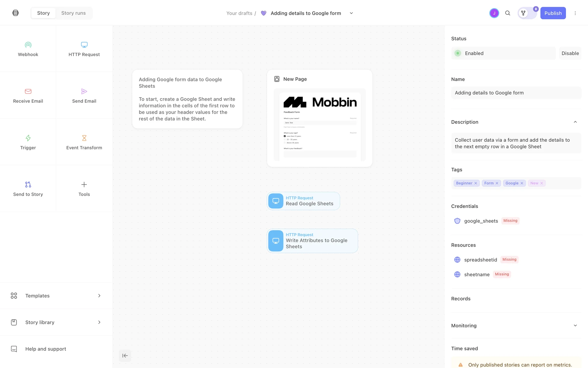Select the Event Transform hourglass icon

(84, 138)
